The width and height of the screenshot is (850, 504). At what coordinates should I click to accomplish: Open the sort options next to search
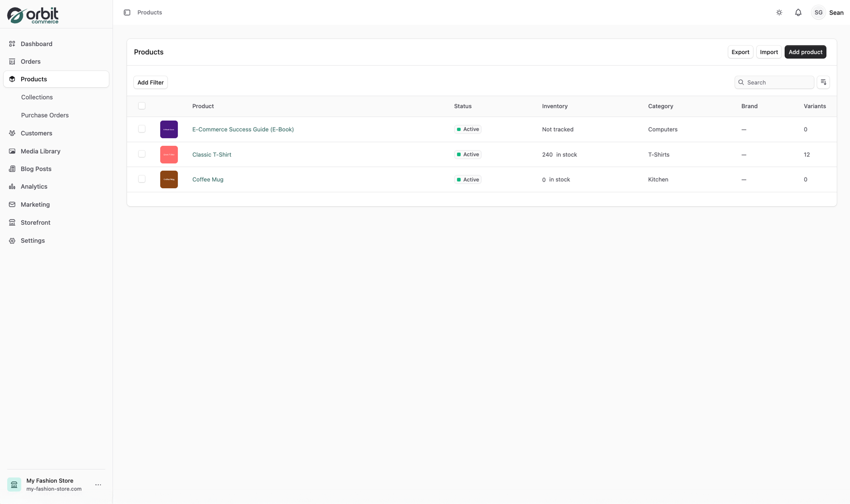823,82
